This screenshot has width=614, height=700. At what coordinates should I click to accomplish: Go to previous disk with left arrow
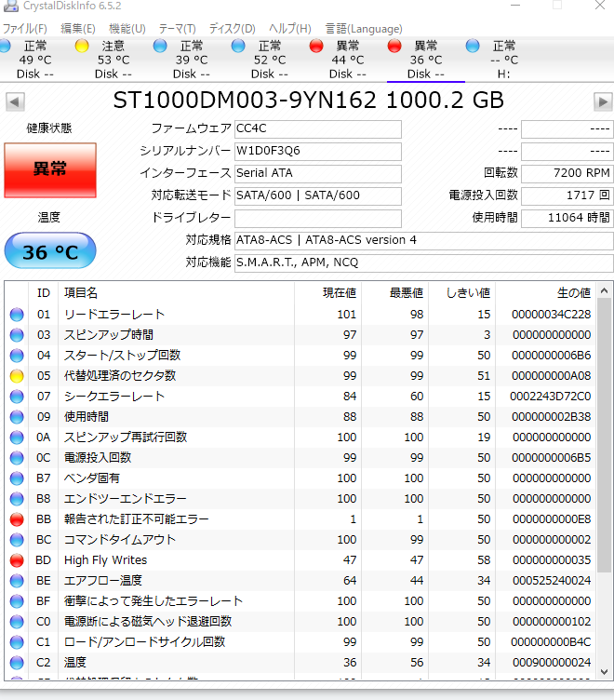pyautogui.click(x=15, y=101)
